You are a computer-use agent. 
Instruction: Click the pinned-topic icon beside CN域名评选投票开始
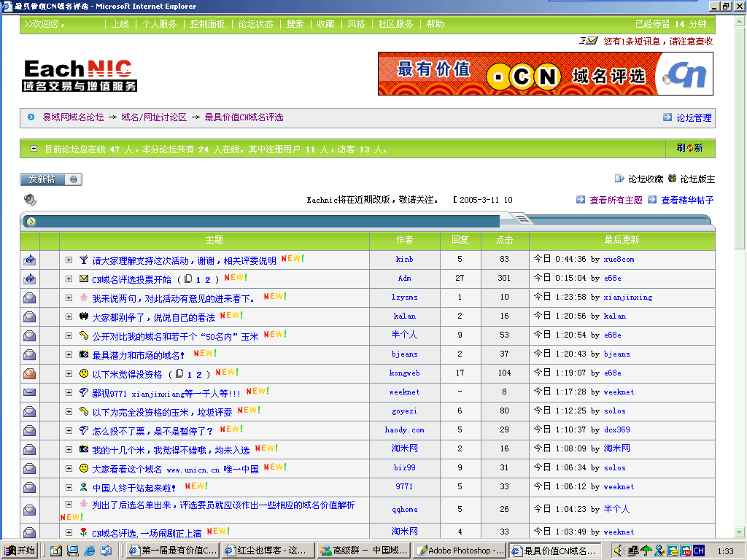(x=30, y=279)
